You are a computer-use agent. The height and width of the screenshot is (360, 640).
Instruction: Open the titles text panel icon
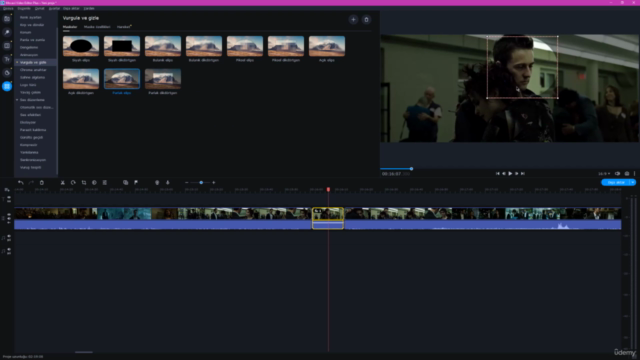tap(7, 59)
